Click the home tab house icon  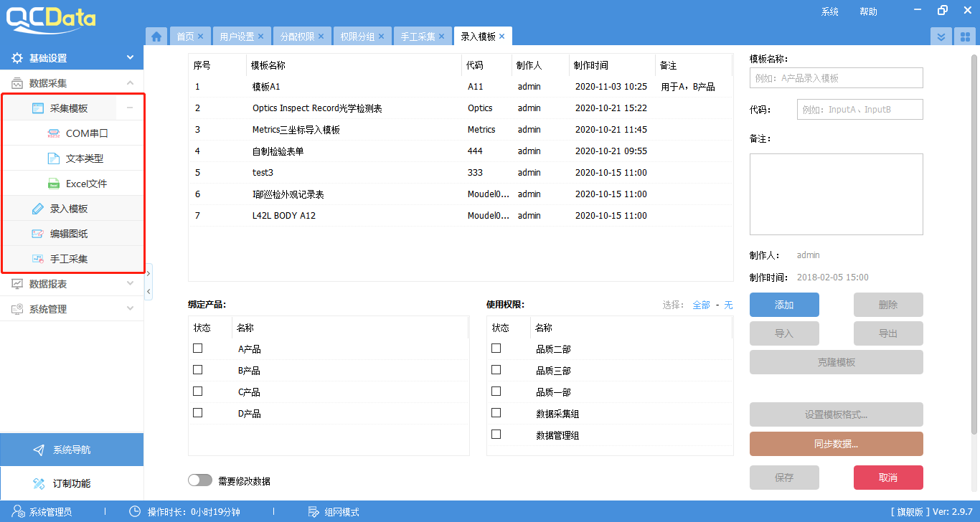(x=156, y=35)
